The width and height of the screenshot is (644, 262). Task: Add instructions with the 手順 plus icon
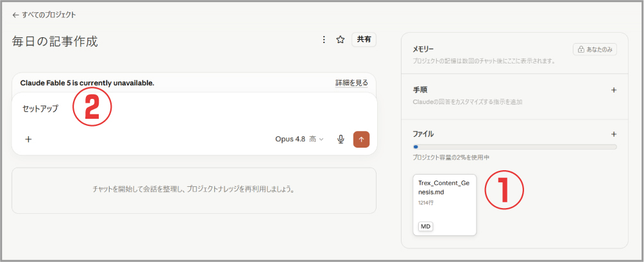coord(614,90)
